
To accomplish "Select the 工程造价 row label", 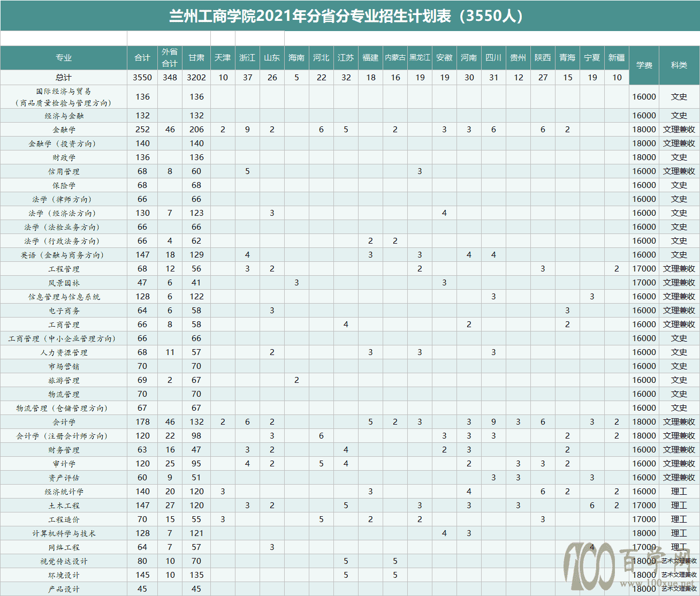I will coord(64,519).
